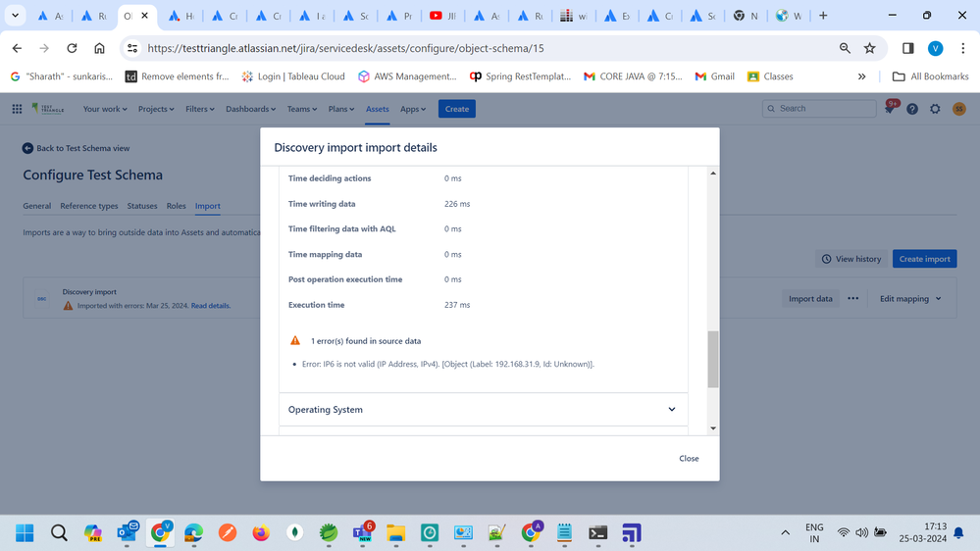Click the dialog scrollbar thumb
Viewport: 980px width, 551px height.
pyautogui.click(x=713, y=359)
